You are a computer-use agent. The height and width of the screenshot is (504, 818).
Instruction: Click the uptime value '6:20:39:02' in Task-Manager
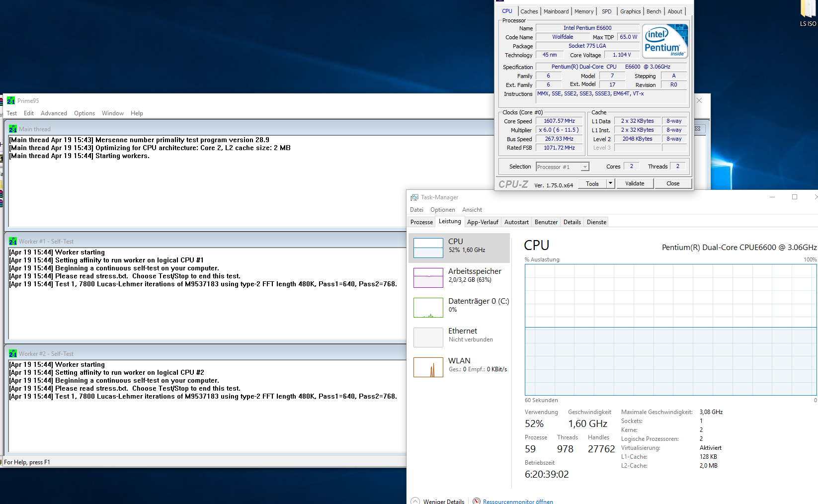(547, 474)
